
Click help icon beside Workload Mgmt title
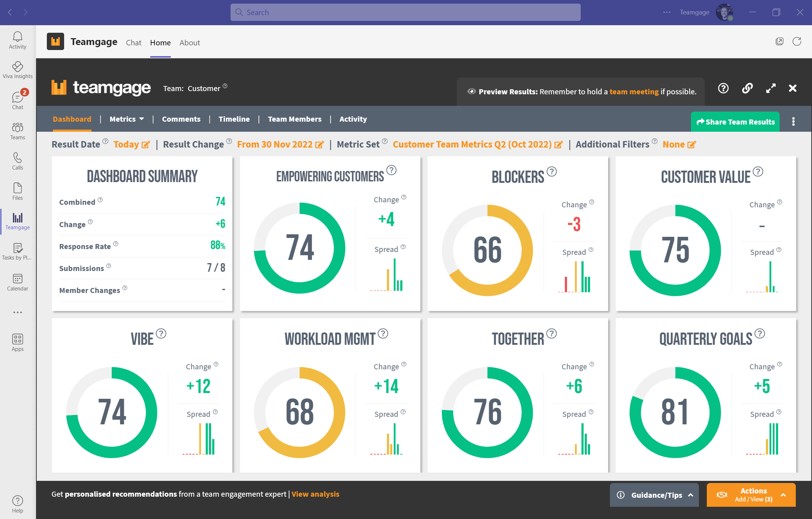tap(383, 334)
